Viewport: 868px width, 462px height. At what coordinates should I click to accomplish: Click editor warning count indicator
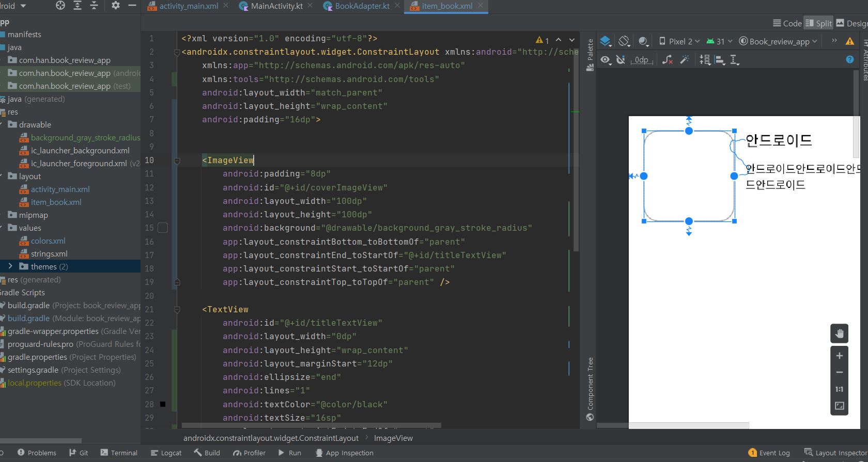[x=542, y=40]
